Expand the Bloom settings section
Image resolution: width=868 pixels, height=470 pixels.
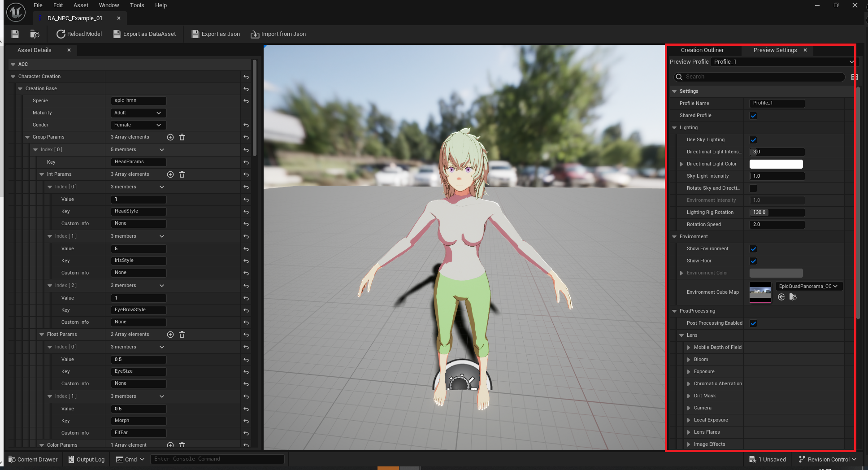(x=689, y=359)
